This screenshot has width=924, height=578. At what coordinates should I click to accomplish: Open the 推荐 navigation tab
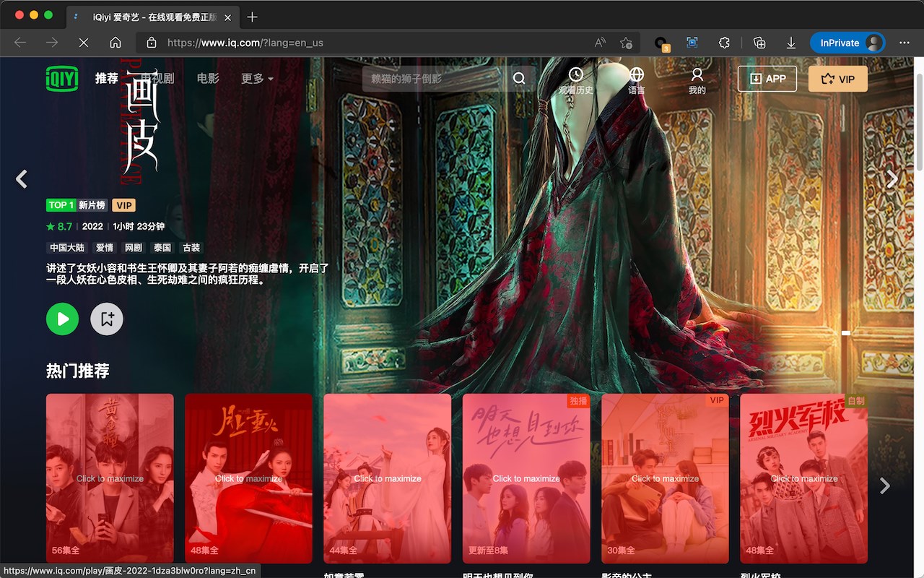[x=107, y=78]
